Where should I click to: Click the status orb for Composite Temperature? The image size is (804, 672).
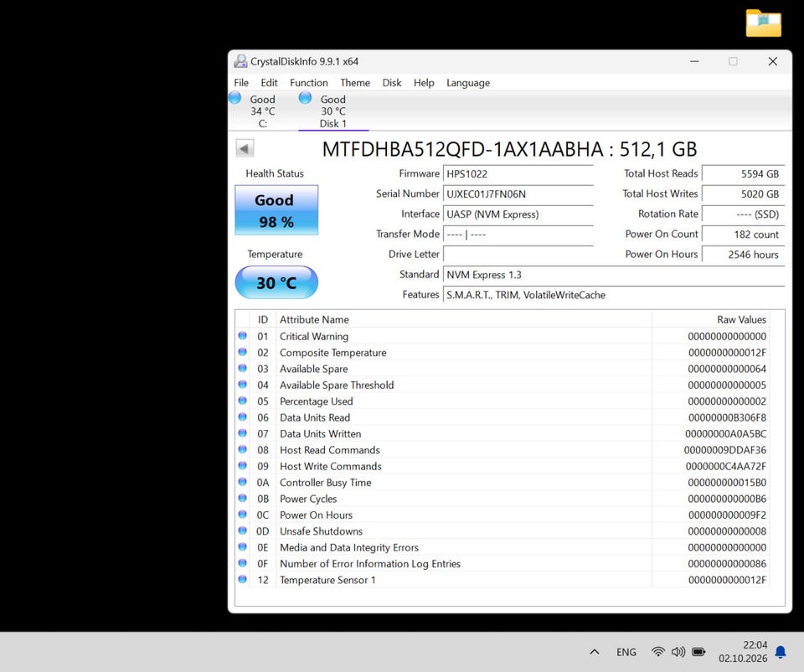pos(243,353)
